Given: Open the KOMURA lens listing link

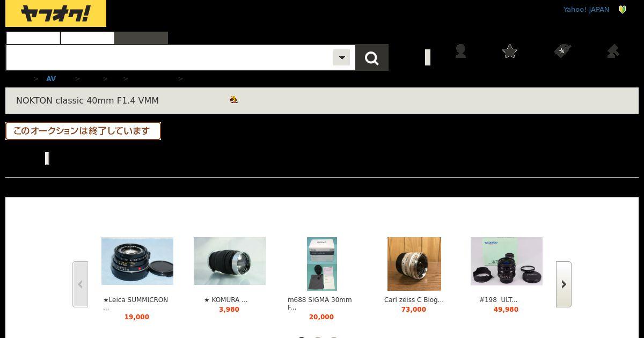Looking at the screenshot, I should (x=226, y=300).
